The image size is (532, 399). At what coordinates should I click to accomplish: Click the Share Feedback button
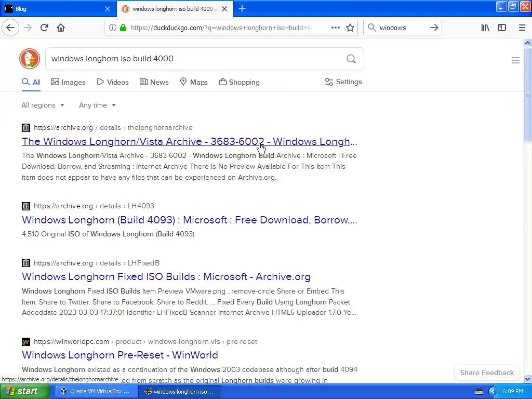[487, 373]
